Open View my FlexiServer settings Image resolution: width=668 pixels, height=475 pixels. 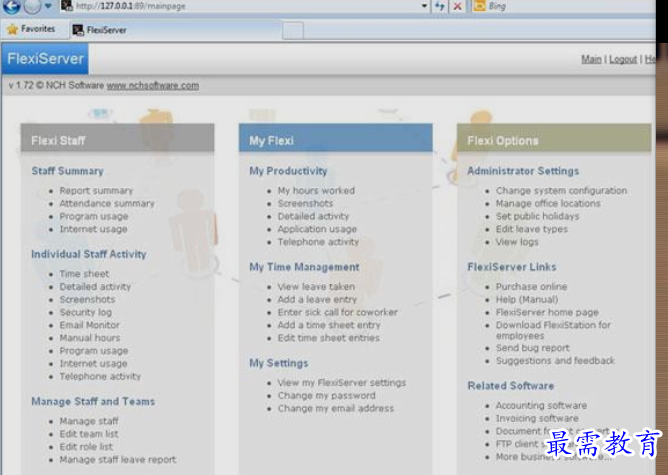click(342, 383)
